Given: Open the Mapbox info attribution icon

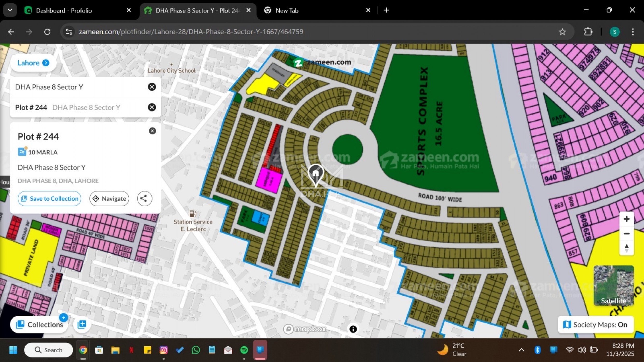Looking at the screenshot, I should pyautogui.click(x=353, y=329).
